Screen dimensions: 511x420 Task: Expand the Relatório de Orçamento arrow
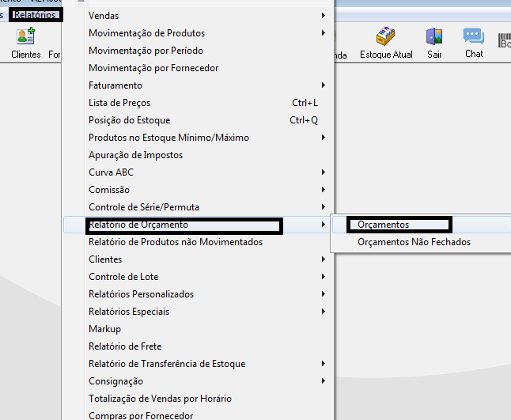click(324, 224)
